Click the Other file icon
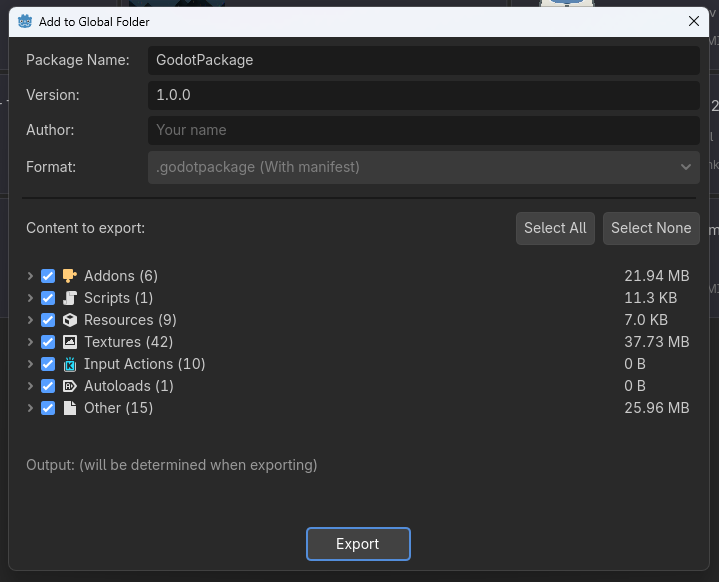The width and height of the screenshot is (719, 582). (x=70, y=408)
